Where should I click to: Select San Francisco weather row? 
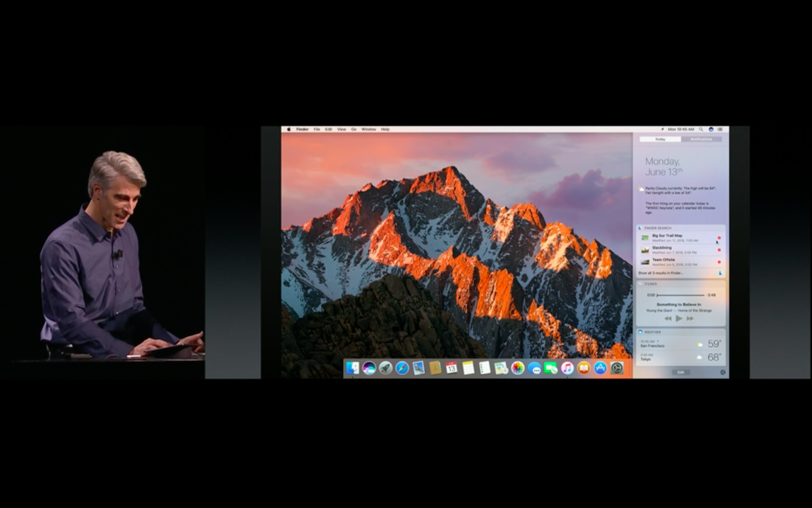tap(681, 344)
